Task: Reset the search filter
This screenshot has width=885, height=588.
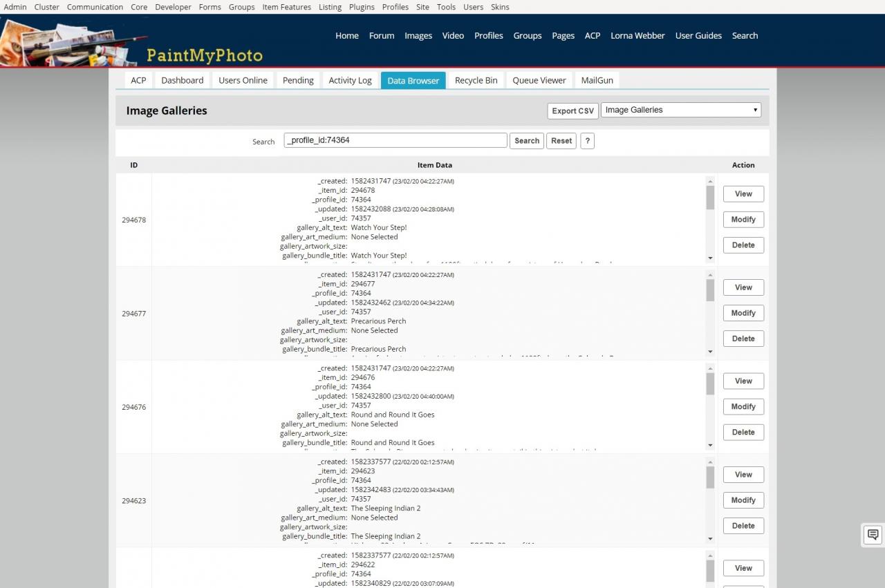Action: point(561,141)
